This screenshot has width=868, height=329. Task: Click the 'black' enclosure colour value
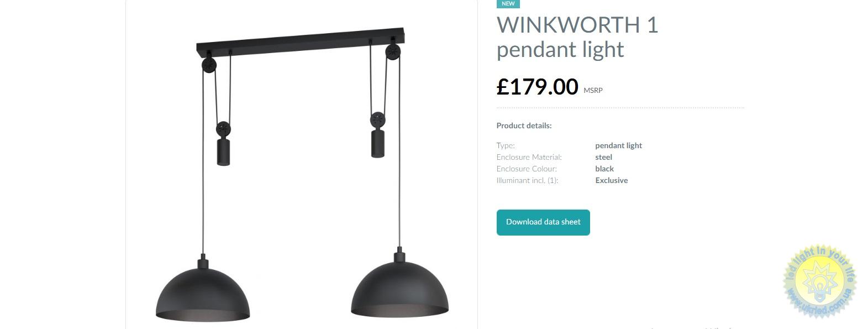[x=604, y=169]
